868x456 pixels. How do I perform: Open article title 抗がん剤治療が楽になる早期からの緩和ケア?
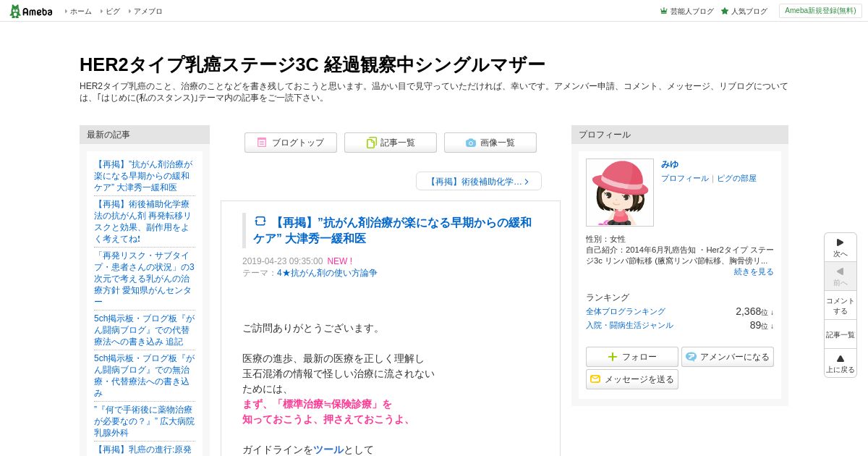(392, 230)
